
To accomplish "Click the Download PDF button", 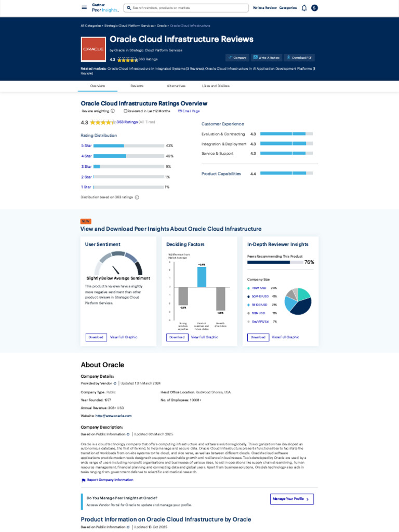I will click(x=299, y=58).
